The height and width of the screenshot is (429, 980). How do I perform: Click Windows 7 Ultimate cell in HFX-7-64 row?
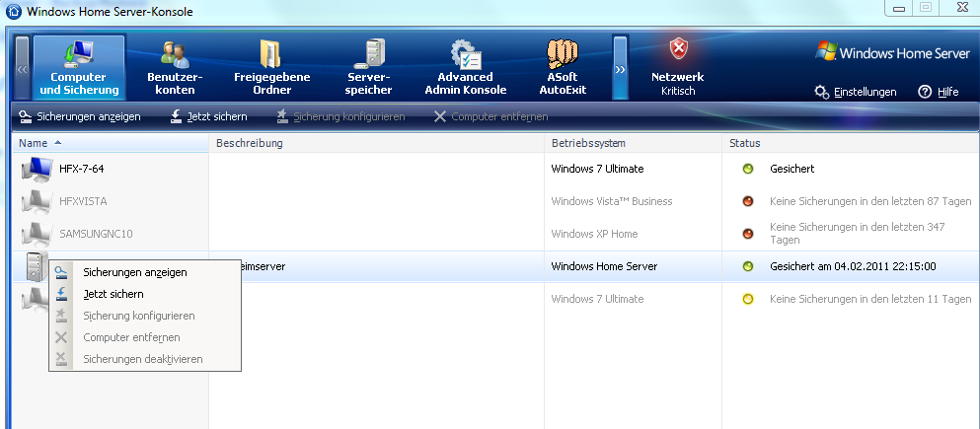(x=597, y=169)
